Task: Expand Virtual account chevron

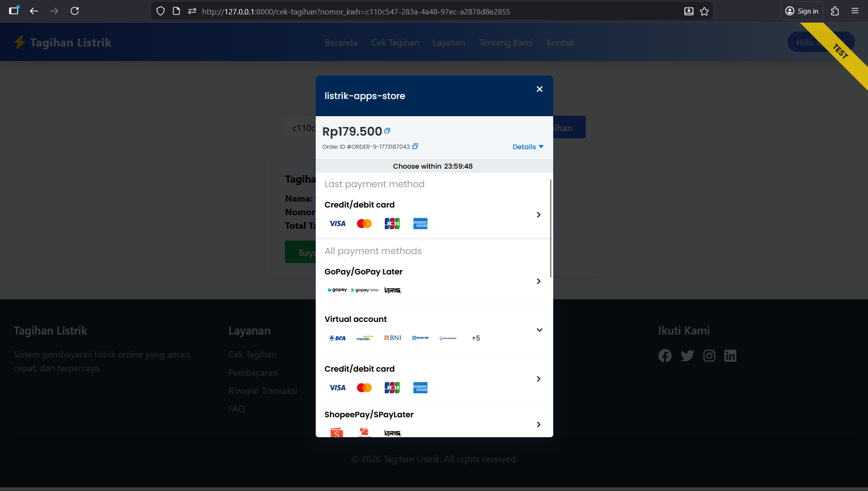Action: pos(539,330)
